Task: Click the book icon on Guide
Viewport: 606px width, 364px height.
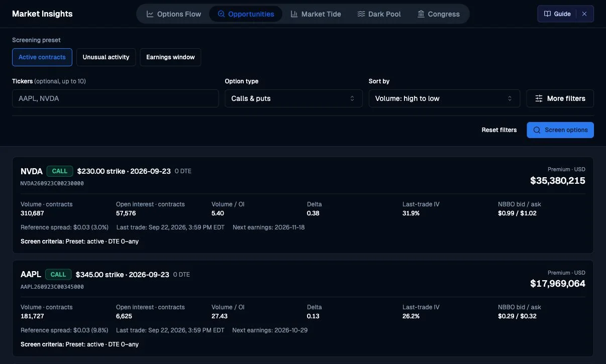Action: (x=547, y=14)
